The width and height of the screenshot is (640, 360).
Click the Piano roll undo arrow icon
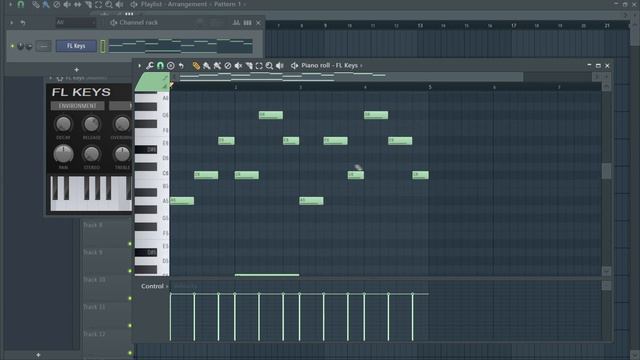tap(181, 66)
